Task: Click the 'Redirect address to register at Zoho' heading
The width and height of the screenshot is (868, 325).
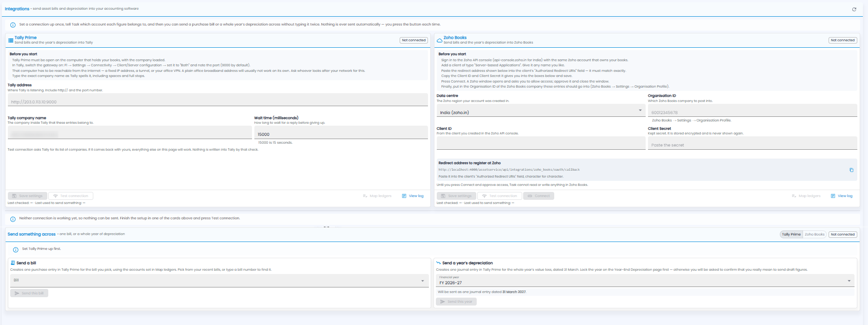Action: (x=469, y=163)
